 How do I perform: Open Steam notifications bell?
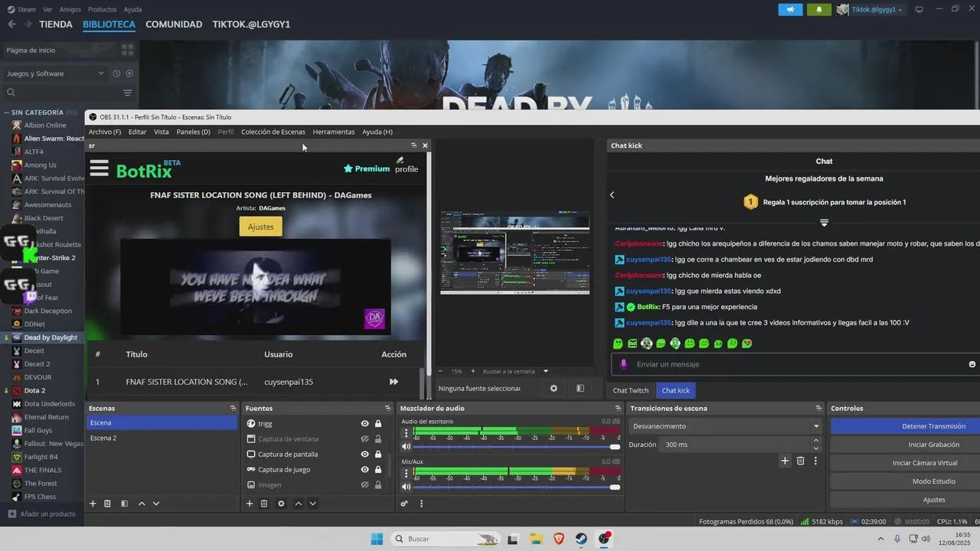click(819, 9)
